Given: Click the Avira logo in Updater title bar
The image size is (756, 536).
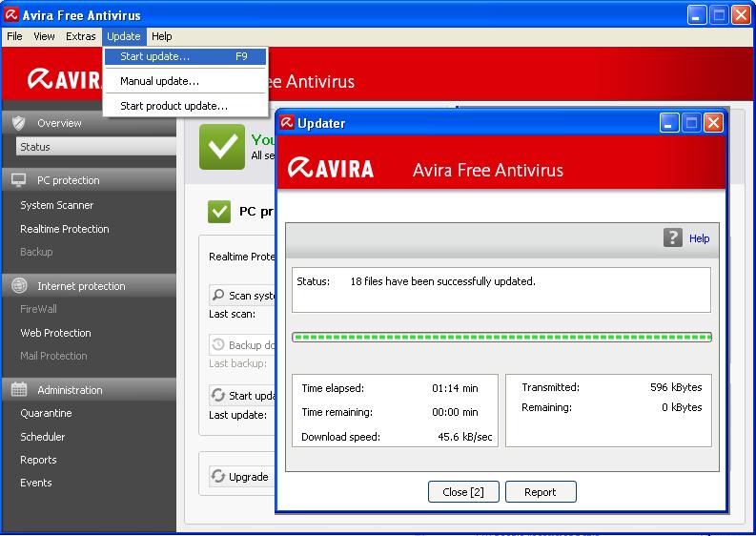Looking at the screenshot, I should coord(287,122).
